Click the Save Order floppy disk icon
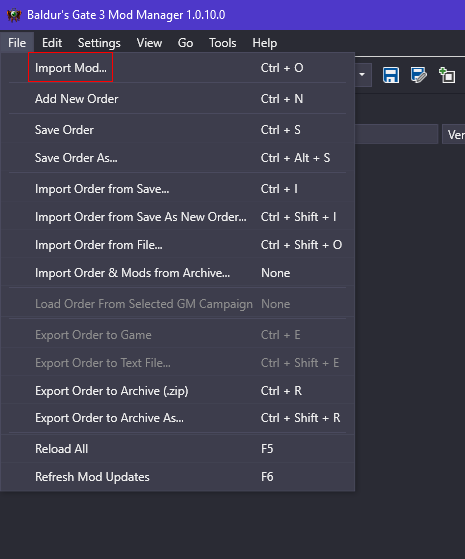Viewport: 465px width, 559px height. pos(391,75)
